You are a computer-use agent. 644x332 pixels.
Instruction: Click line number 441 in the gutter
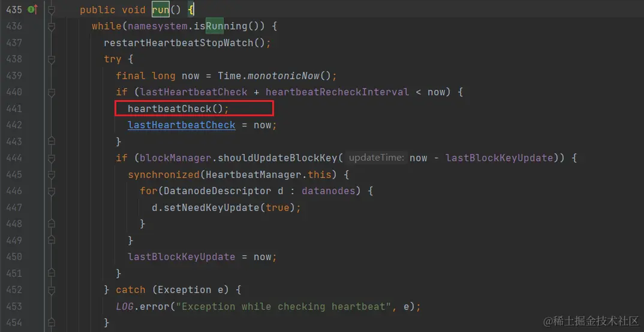point(14,108)
